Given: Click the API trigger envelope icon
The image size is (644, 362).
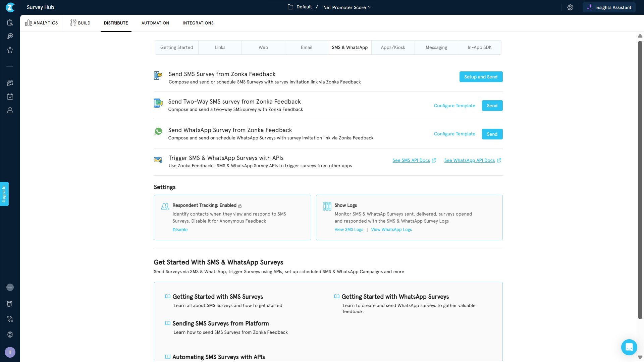Looking at the screenshot, I should point(158,160).
